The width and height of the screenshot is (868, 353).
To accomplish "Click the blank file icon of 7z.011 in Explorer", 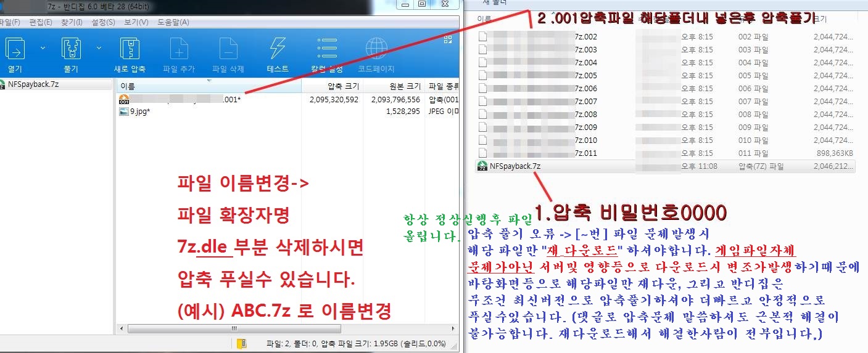I will coord(482,153).
